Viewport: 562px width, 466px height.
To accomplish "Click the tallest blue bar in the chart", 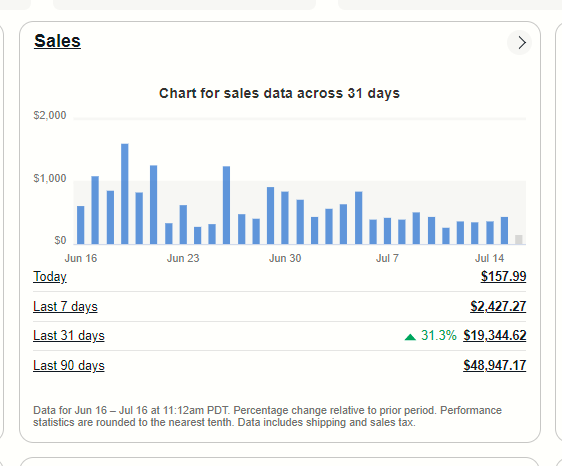I will tap(125, 194).
